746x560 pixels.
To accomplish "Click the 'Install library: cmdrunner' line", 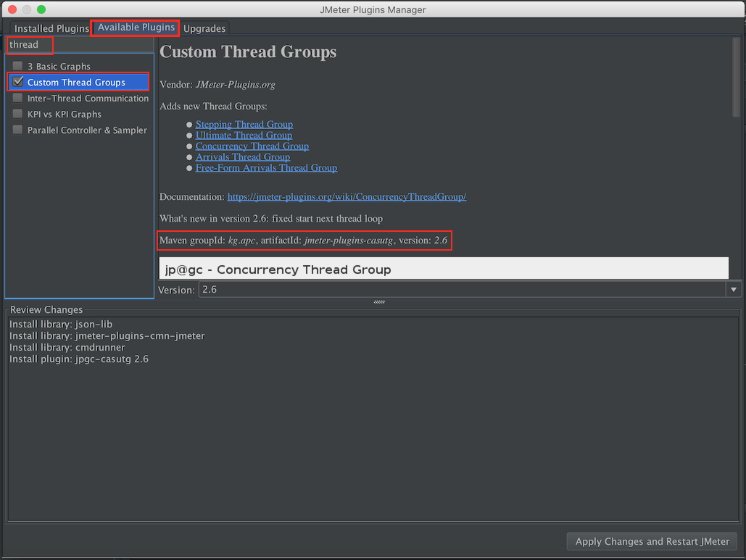I will pos(67,348).
